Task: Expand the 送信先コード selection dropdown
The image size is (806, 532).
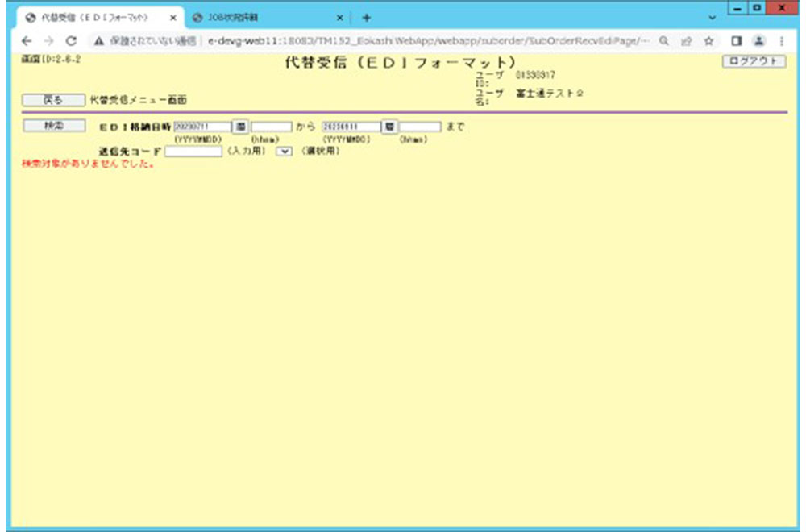Action: (283, 151)
